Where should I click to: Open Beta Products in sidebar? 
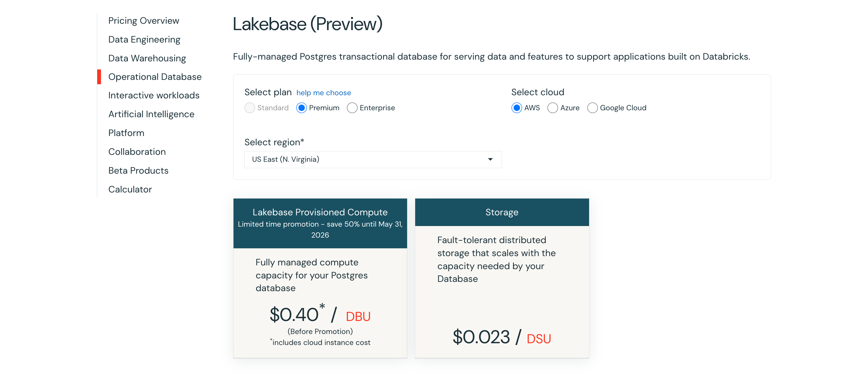(138, 171)
